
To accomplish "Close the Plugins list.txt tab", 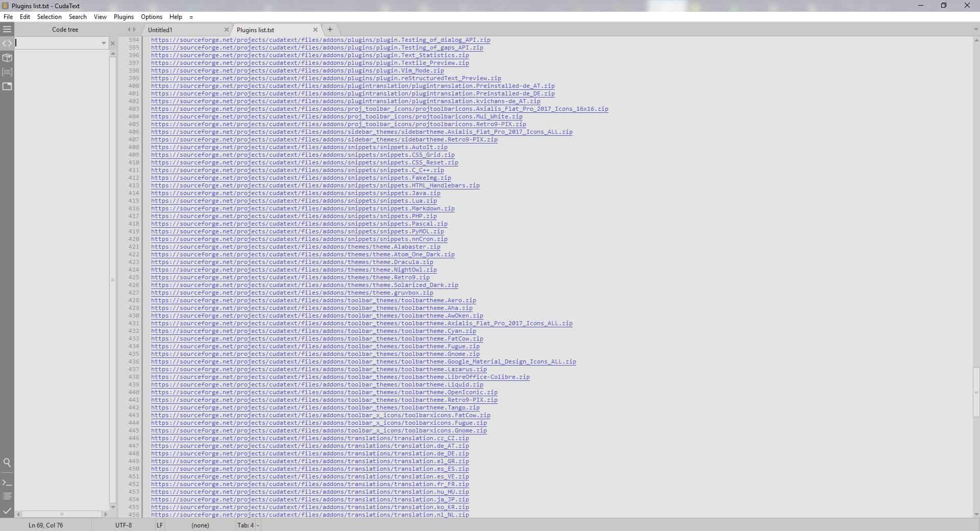I will (315, 30).
